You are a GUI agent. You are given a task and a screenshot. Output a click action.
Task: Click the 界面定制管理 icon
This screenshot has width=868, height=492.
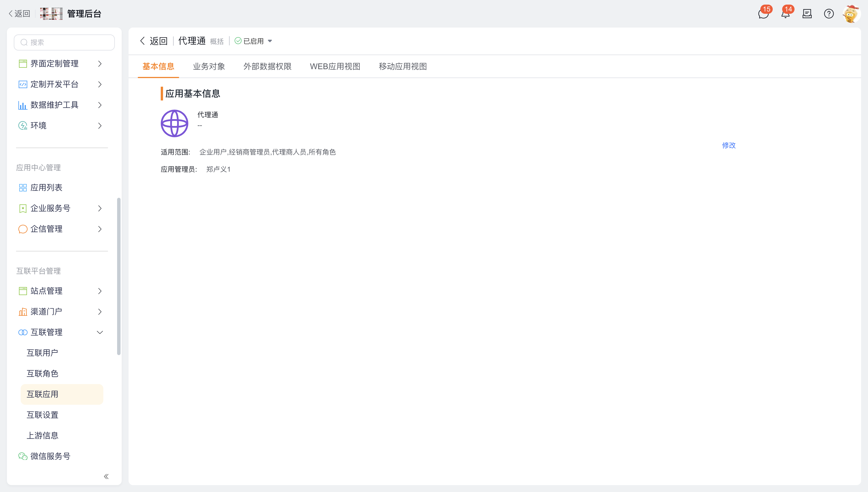[23, 63]
